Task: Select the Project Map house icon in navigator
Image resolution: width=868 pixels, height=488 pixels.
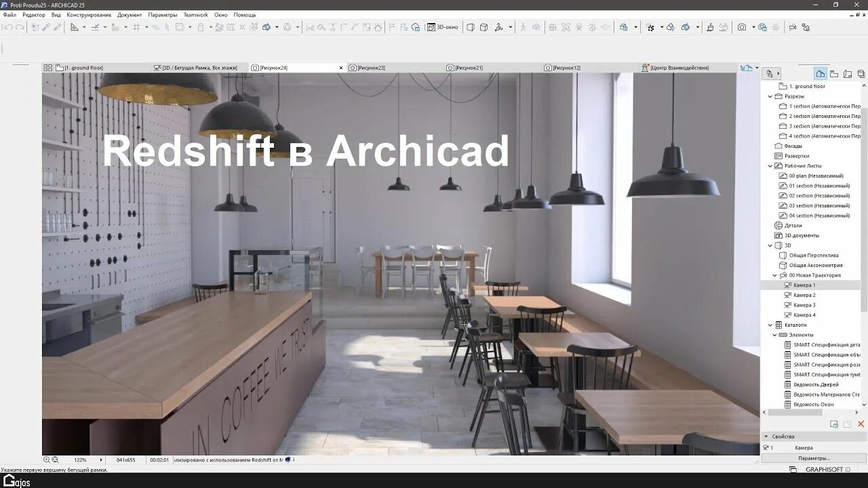Action: (821, 73)
